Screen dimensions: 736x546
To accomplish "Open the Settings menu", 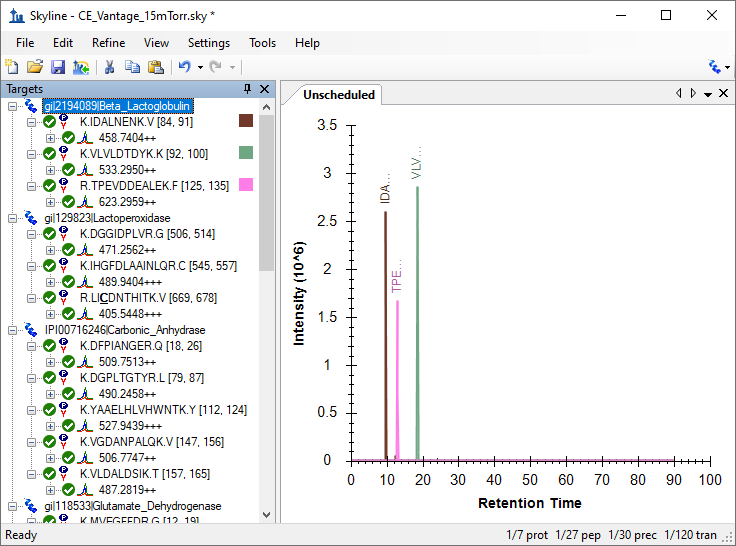I will pos(209,43).
